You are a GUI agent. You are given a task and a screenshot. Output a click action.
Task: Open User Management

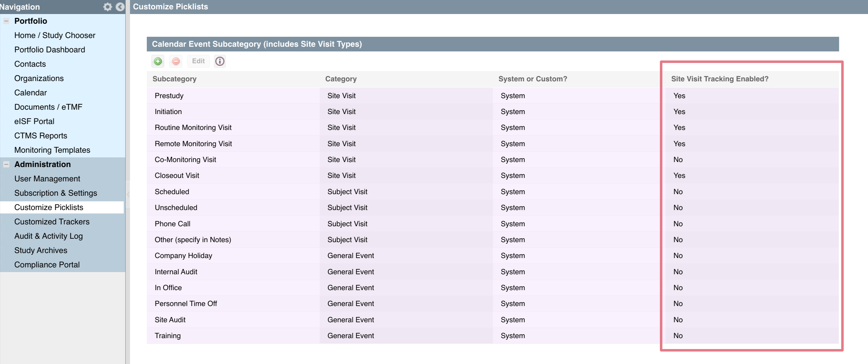[47, 179]
